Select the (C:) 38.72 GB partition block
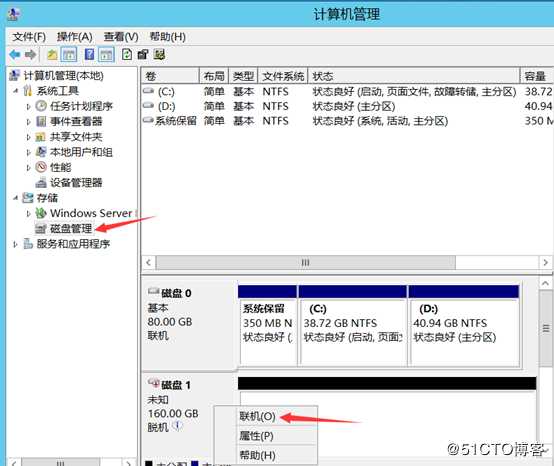This screenshot has width=554, height=466. pos(353,325)
